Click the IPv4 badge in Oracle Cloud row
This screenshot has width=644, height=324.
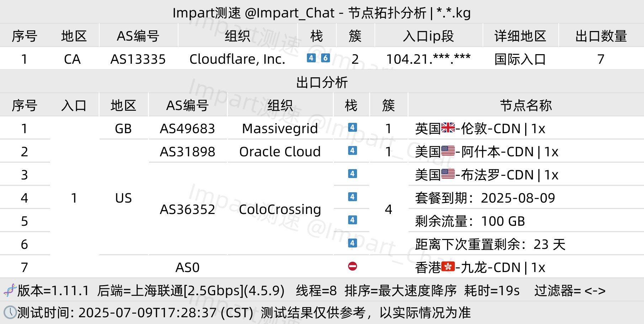click(352, 151)
